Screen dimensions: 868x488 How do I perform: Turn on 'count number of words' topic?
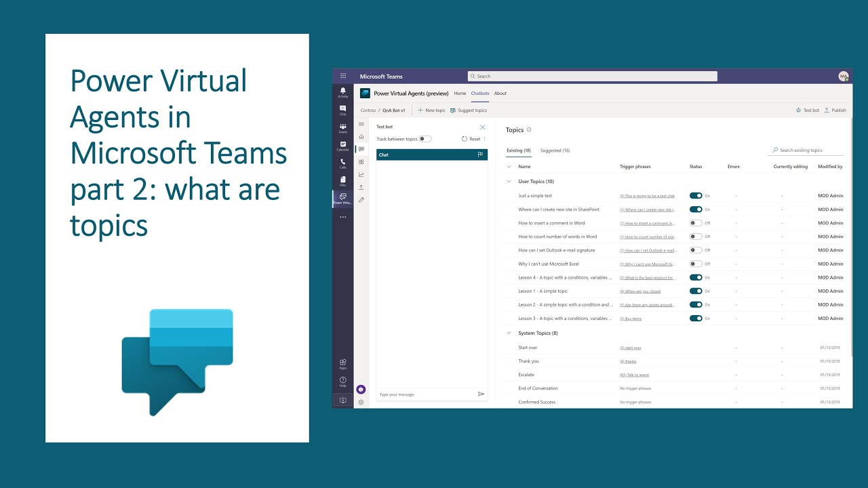point(696,237)
